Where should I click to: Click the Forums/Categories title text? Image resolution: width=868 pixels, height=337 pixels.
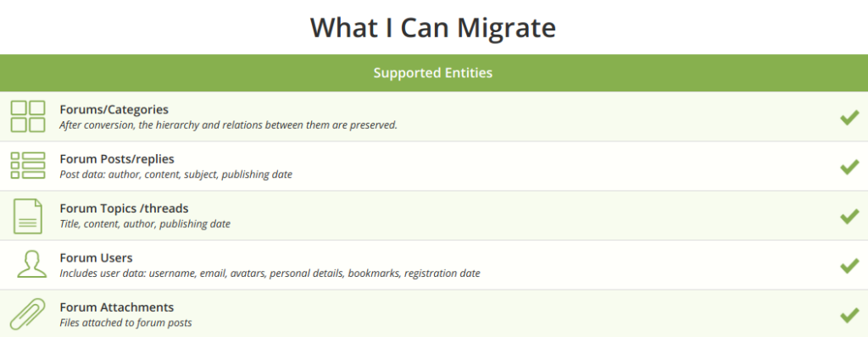click(114, 109)
